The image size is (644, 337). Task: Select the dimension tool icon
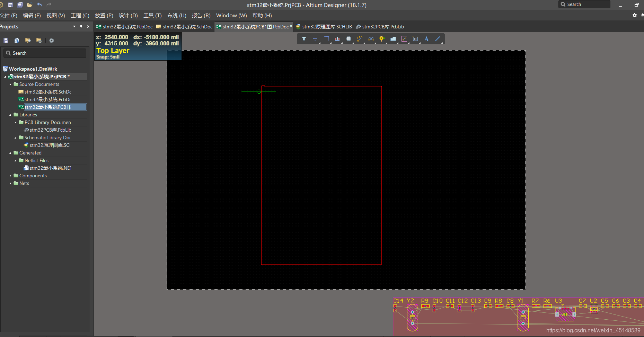coord(415,39)
